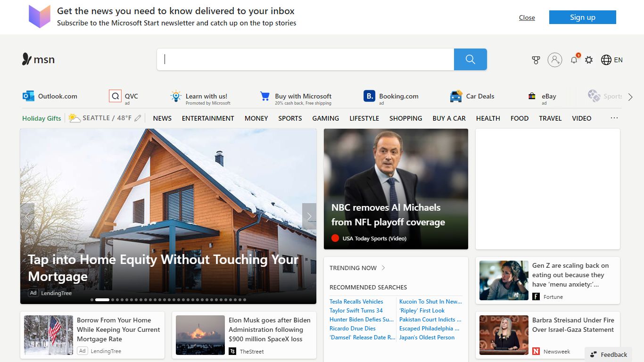The image size is (644, 362).
Task: Click the Feedback button
Action: [x=608, y=354]
